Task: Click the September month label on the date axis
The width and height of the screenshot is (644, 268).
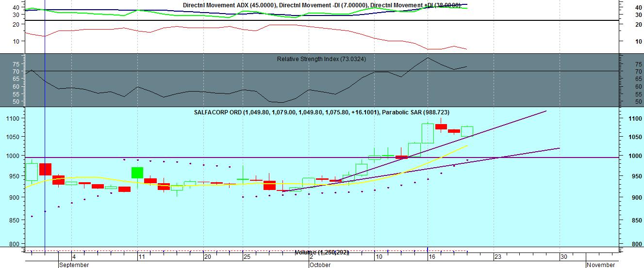Action: pos(74,265)
